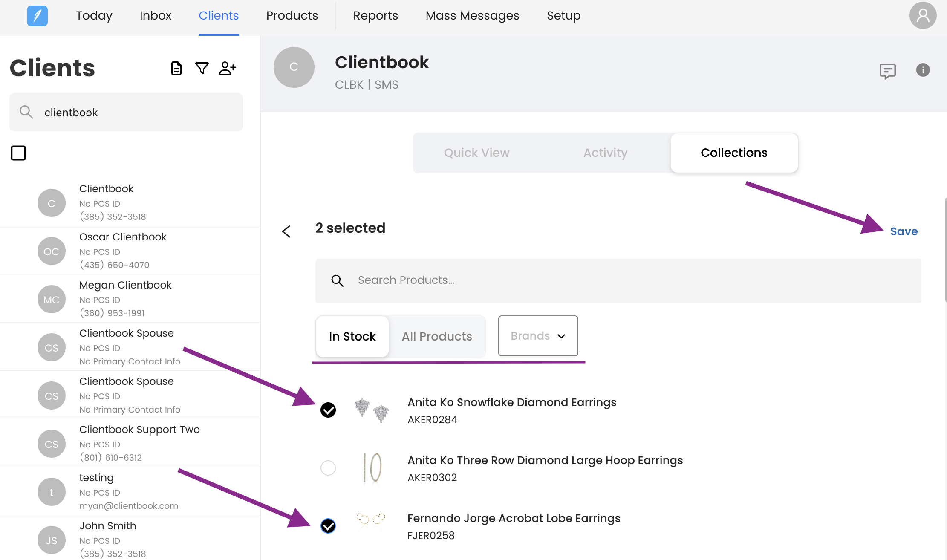Select Anita Ko Three Row Hoop Earrings checkbox
The image size is (947, 560).
click(328, 468)
